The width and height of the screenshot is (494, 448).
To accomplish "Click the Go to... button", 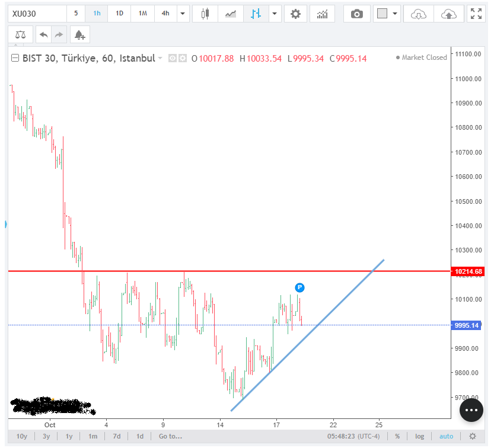I will click(170, 436).
